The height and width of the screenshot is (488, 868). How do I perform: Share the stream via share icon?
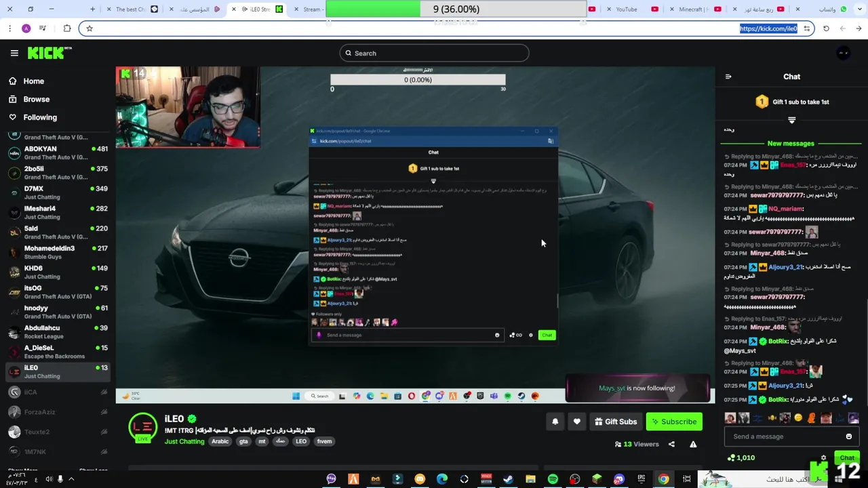(671, 445)
